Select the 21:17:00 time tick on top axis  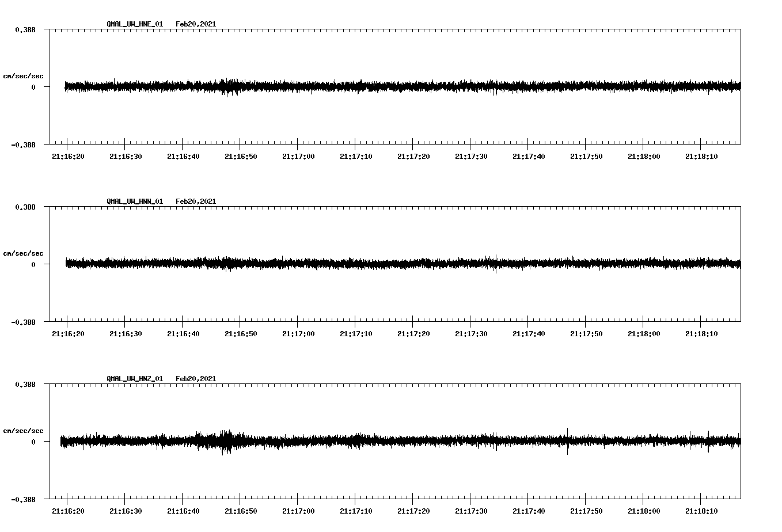pyautogui.click(x=298, y=155)
